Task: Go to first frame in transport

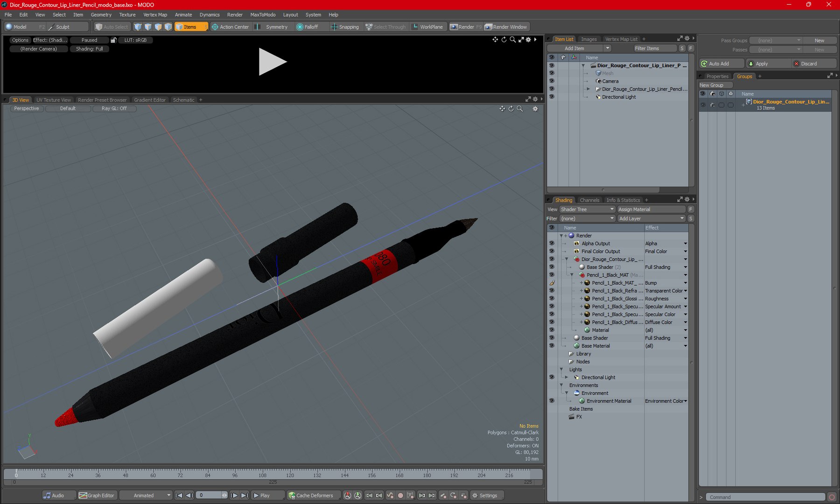Action: point(179,496)
